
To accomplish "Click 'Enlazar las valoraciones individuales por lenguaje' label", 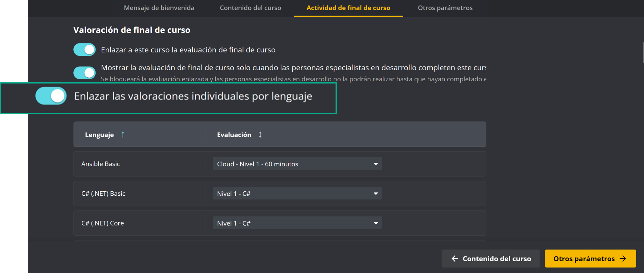I will 193,96.
